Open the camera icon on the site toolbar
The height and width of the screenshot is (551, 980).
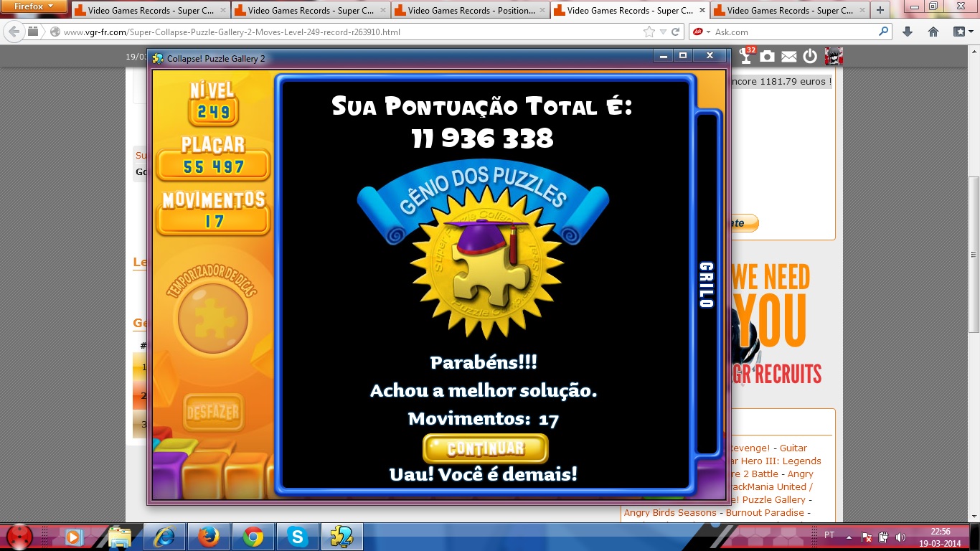(x=767, y=57)
